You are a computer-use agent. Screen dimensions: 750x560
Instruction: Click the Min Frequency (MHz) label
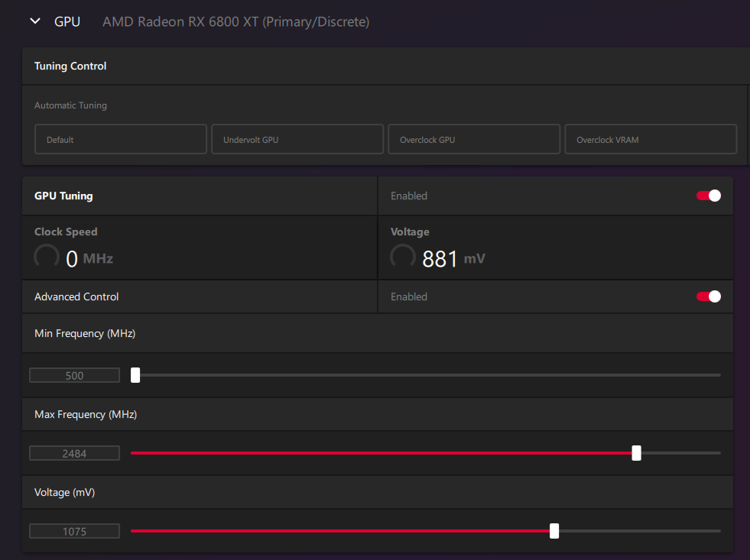[x=85, y=334]
